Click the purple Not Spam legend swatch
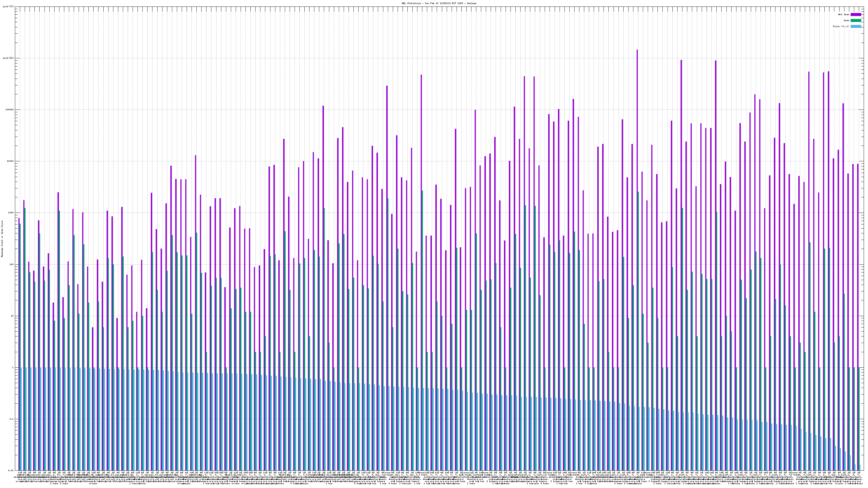This screenshot has height=488, width=868. (x=856, y=14)
